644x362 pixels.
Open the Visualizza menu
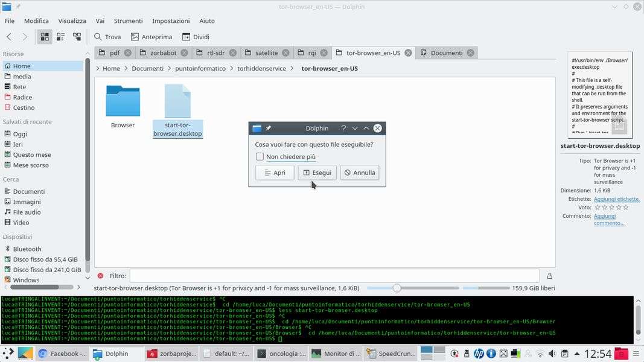tap(72, 21)
